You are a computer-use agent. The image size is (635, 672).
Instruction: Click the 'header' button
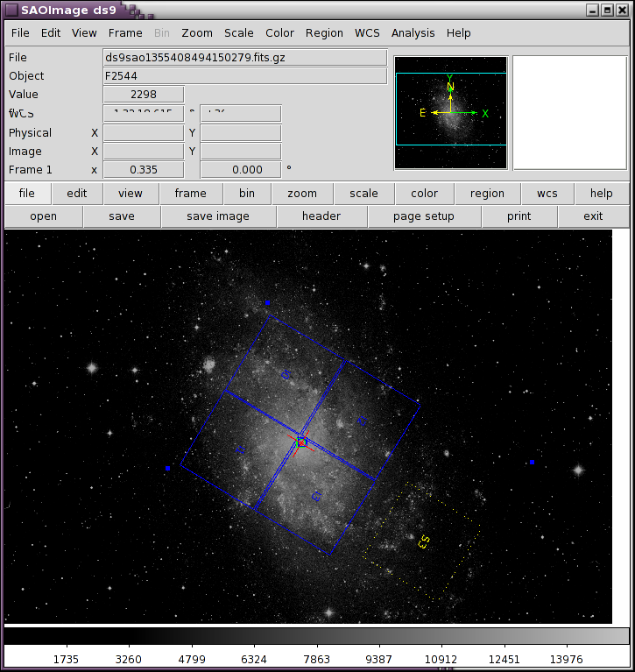coord(321,216)
